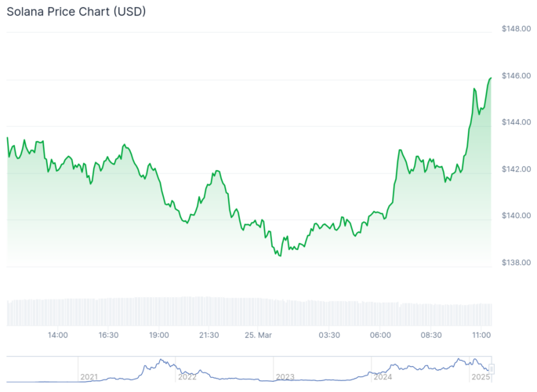Viewport: 537px width, 392px height.
Task: Click 2021 in the range navigator
Action: [x=89, y=377]
